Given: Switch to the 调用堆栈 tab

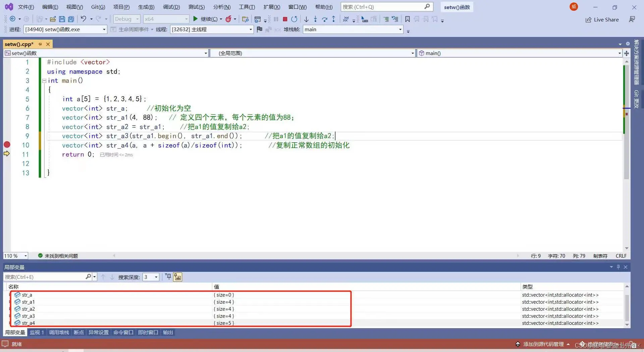Looking at the screenshot, I should [59, 332].
